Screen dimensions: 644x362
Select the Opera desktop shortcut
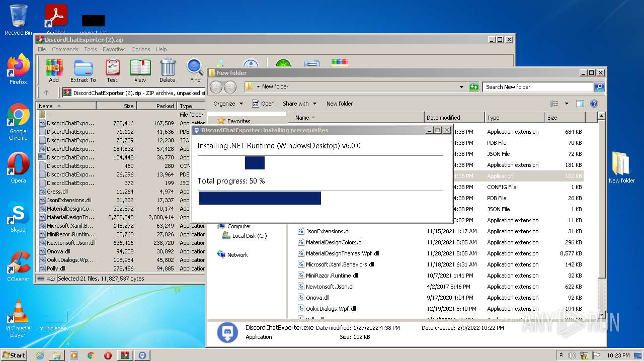coord(18,168)
